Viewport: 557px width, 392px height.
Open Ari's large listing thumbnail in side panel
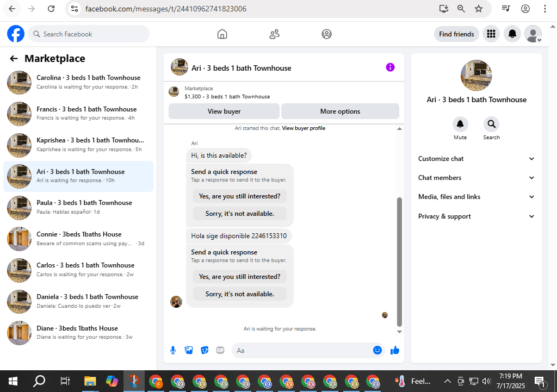[476, 75]
